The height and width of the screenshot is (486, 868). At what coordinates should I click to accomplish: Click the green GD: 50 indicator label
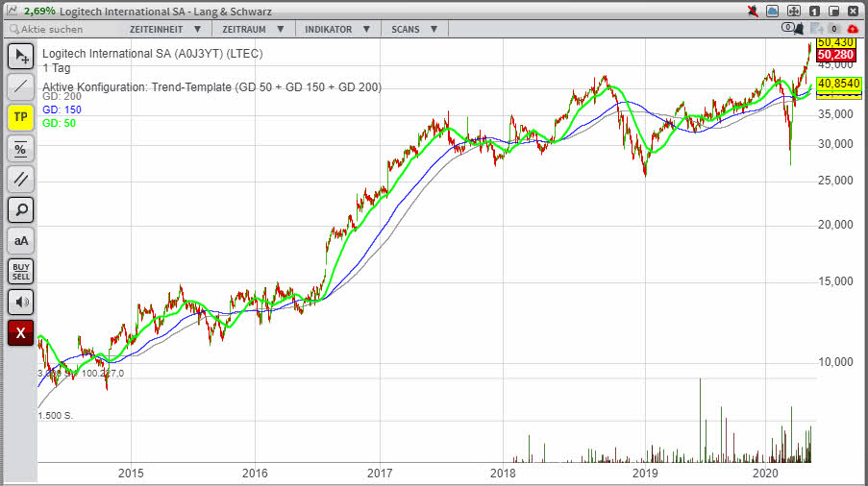coord(60,123)
